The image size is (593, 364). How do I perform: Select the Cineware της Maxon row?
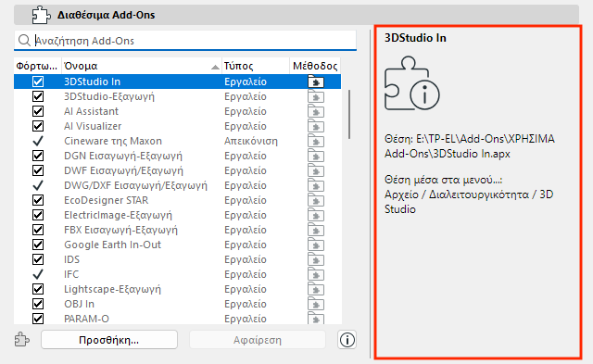coord(177,141)
